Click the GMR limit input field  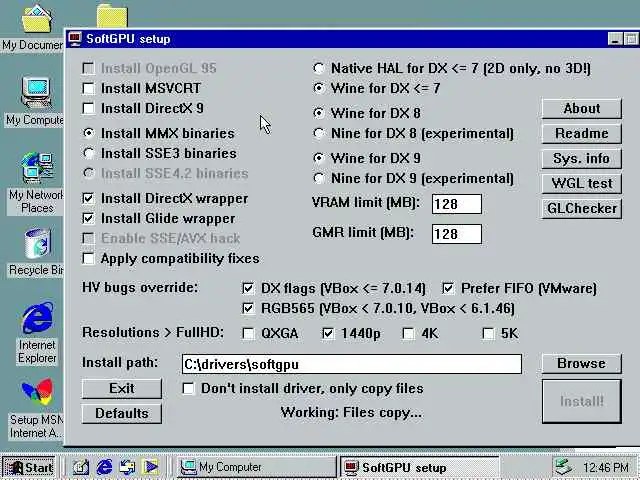(457, 234)
